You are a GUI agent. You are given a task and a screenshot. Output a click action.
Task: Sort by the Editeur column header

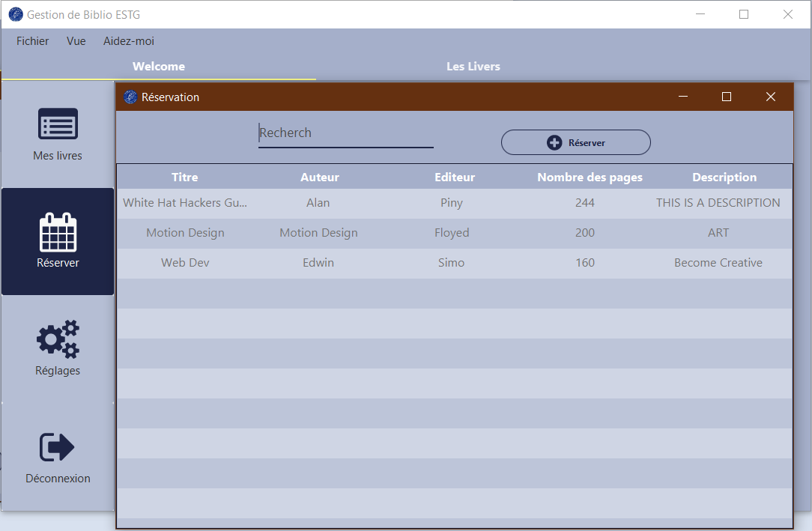(455, 177)
